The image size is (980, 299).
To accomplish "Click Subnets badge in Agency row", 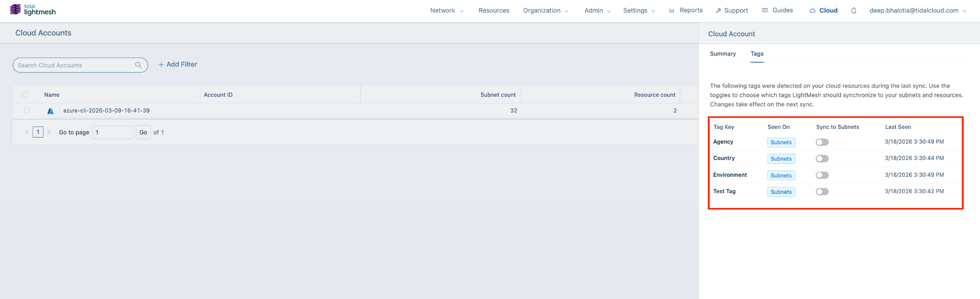I will point(781,142).
